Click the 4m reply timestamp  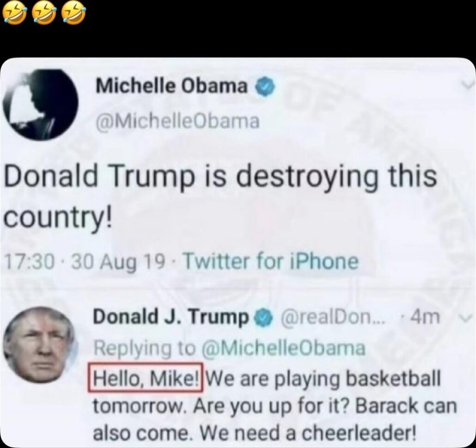[x=424, y=317]
